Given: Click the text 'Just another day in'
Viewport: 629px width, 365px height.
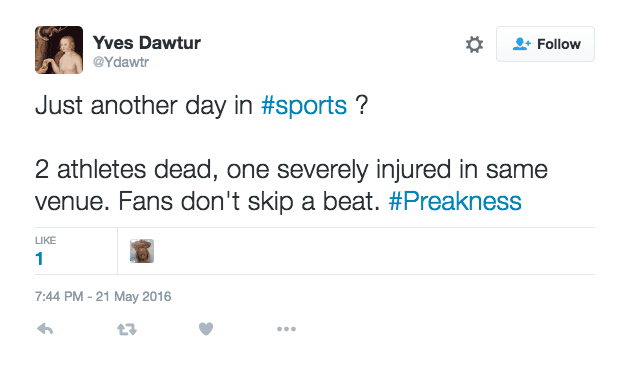Looking at the screenshot, I should 144,105.
